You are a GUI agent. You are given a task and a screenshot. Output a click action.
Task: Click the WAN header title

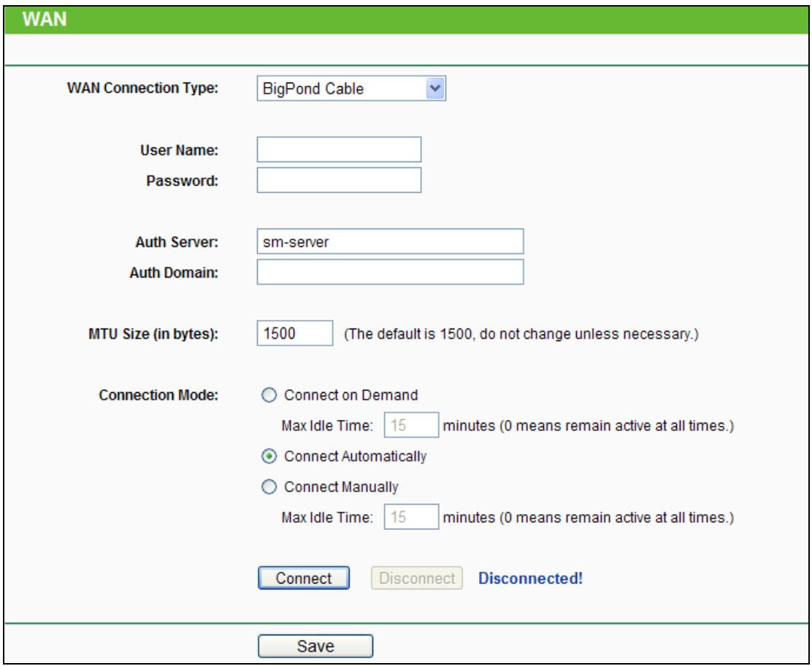[x=45, y=19]
